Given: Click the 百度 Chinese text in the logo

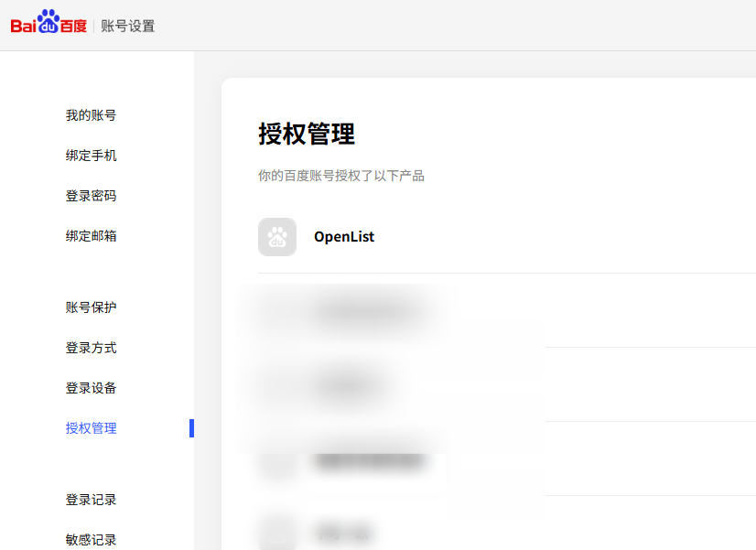Looking at the screenshot, I should [73, 27].
